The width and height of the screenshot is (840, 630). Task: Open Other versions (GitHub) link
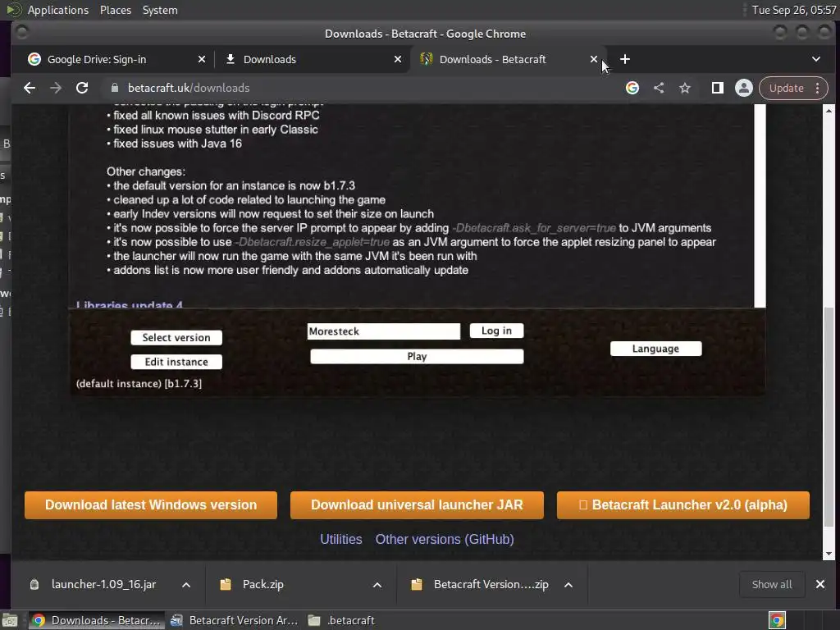click(445, 540)
